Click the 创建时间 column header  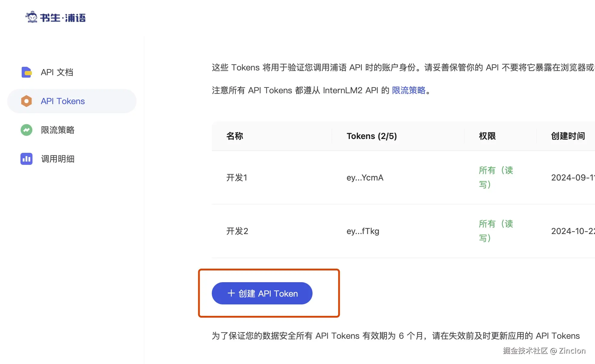(568, 136)
